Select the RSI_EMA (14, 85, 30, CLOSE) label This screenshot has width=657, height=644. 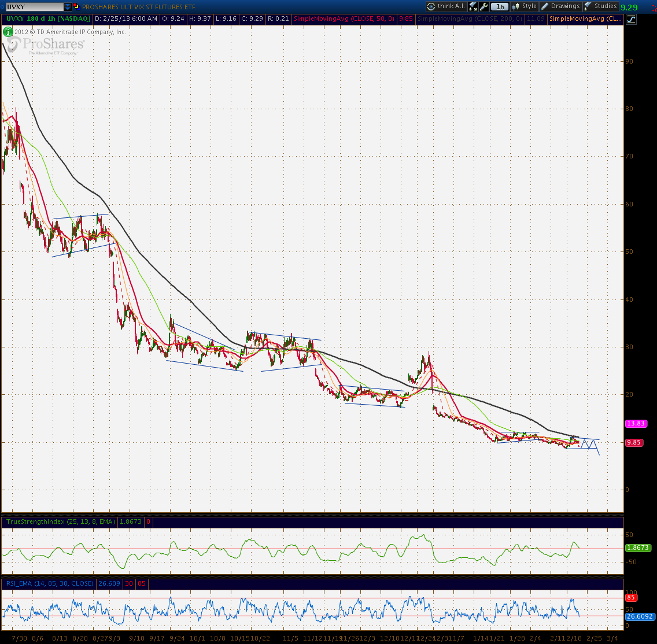[x=50, y=584]
